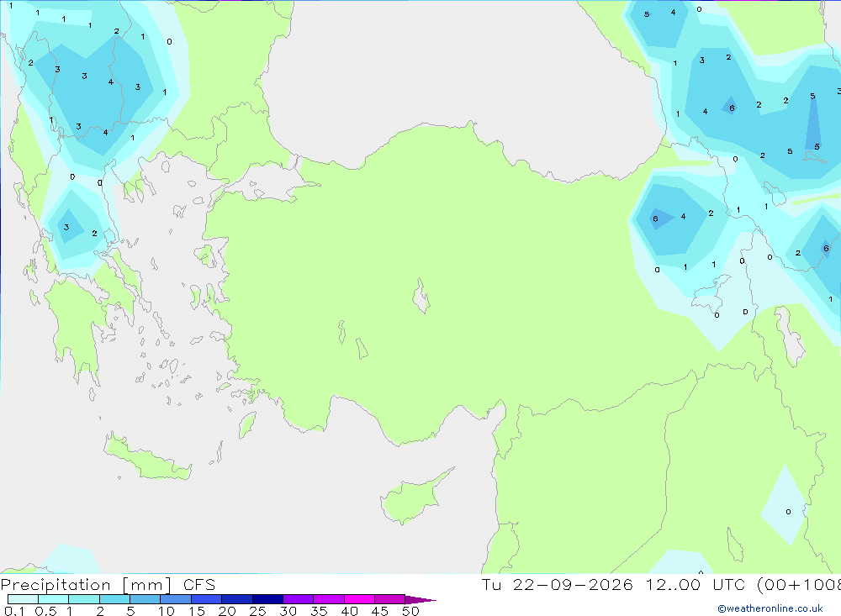Click the '25' legend scale label
841x616 pixels.
click(x=257, y=611)
